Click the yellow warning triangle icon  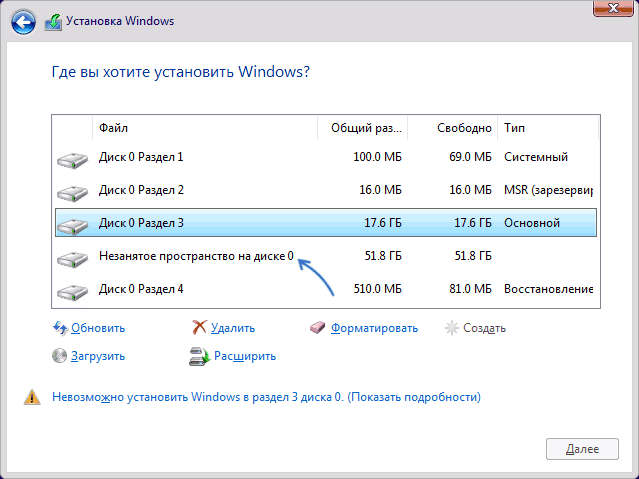pos(33,398)
